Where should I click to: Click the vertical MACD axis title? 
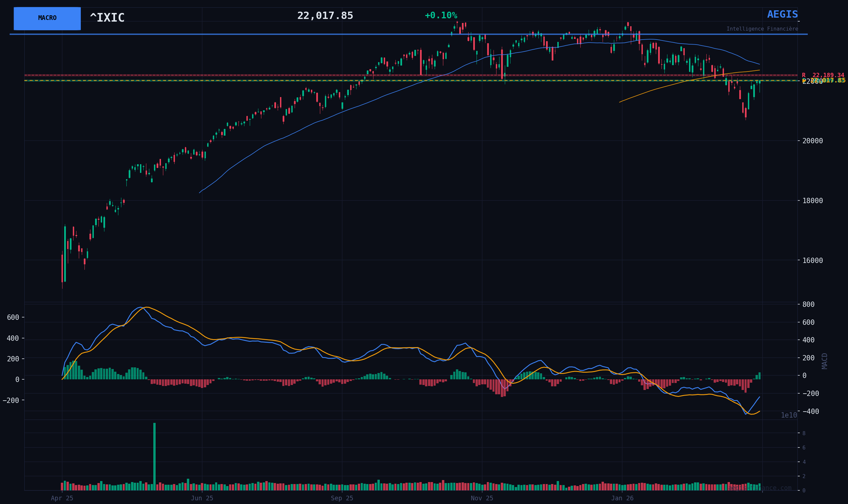pos(824,361)
